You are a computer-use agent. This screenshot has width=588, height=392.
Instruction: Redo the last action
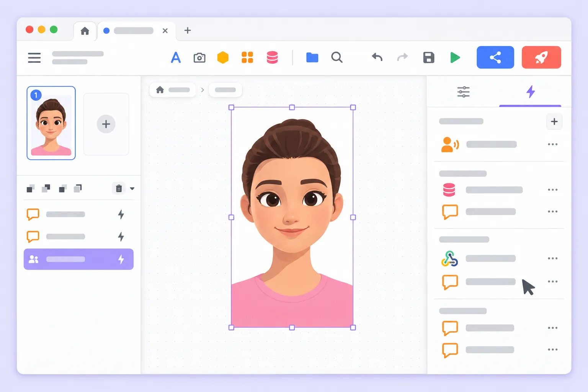pyautogui.click(x=402, y=57)
